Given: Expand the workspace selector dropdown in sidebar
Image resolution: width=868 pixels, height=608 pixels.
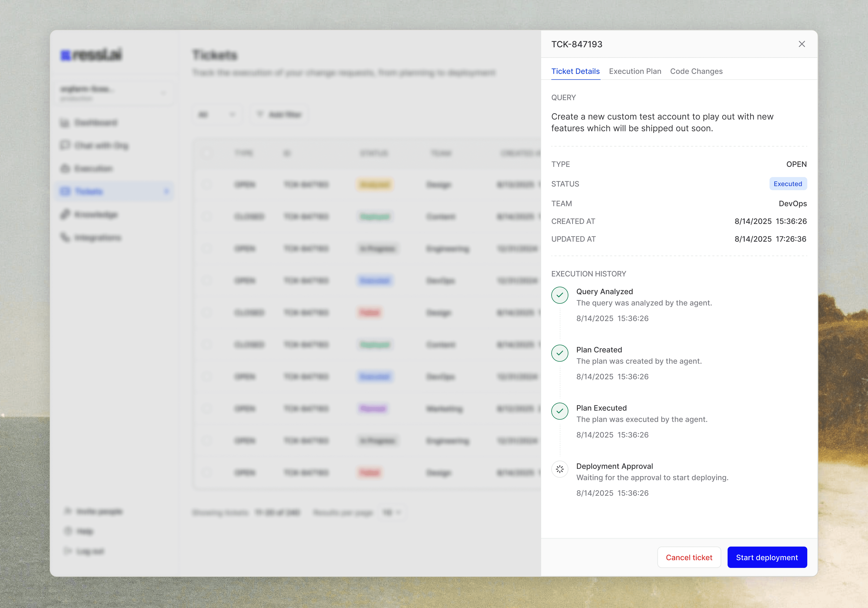Looking at the screenshot, I should click(x=163, y=93).
